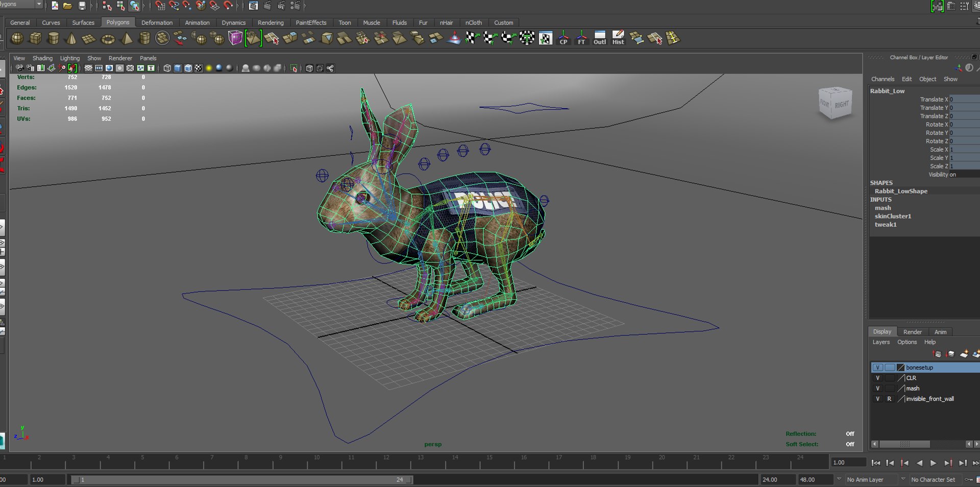Select the skinCluster1 input node
980x487 pixels.
(893, 216)
